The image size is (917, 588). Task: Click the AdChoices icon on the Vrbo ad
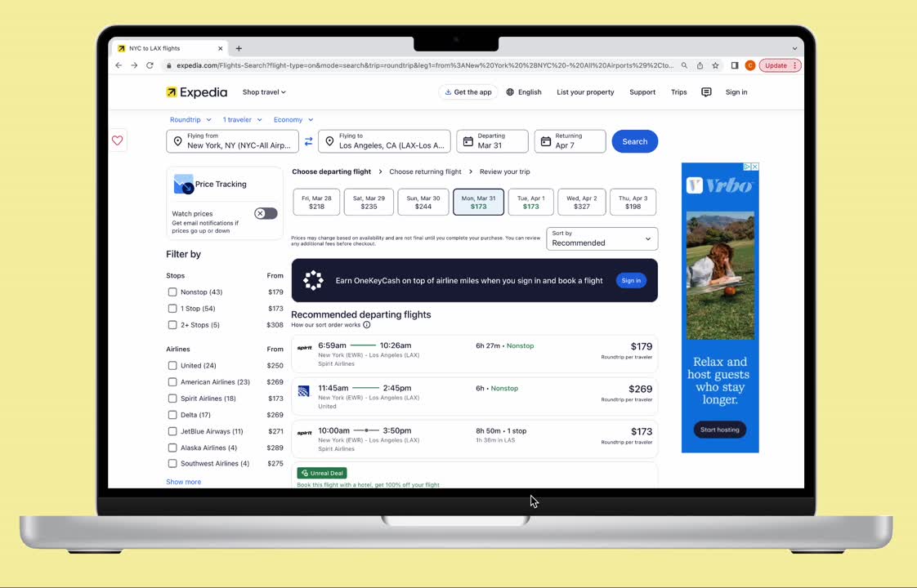point(747,167)
